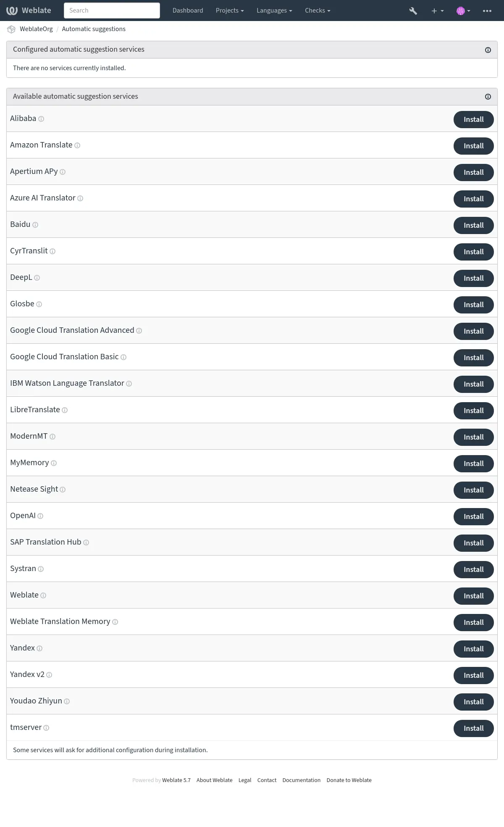This screenshot has height=827, width=504.
Task: Click the WeblateOrg project cube icon
Action: tap(11, 29)
